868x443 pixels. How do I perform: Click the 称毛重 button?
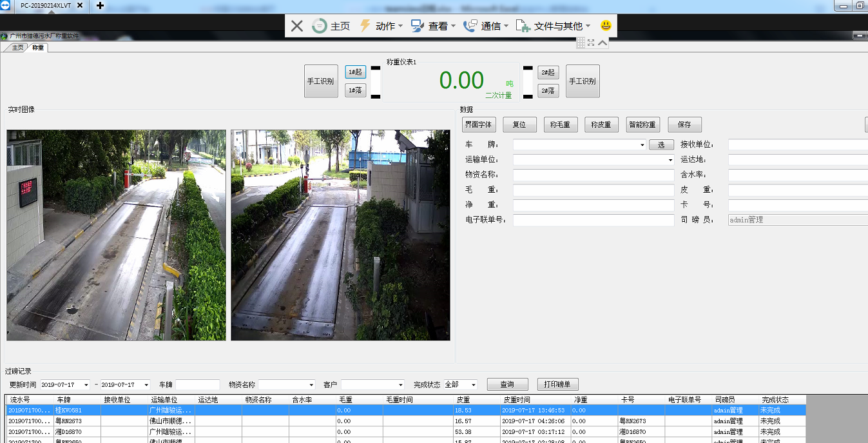coord(561,125)
